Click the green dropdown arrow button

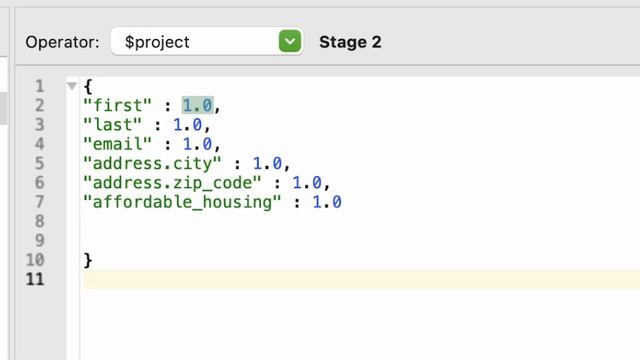coord(290,41)
